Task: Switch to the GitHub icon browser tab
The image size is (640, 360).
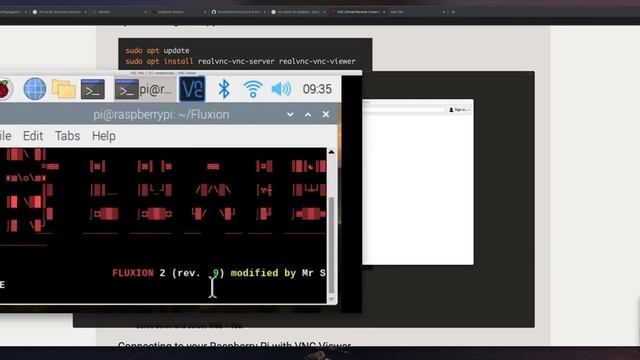Action: (x=238, y=12)
